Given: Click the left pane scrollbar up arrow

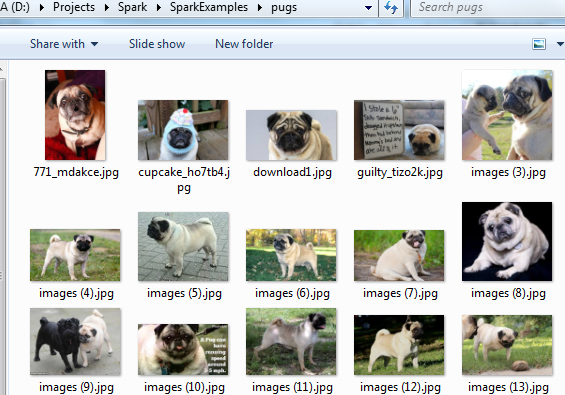Looking at the screenshot, I should [x=2, y=70].
